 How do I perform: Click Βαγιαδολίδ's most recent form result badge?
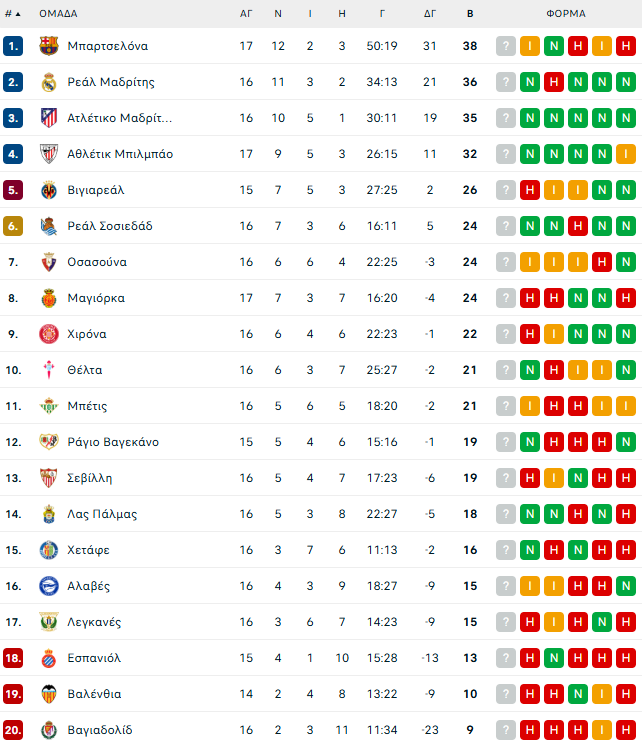(530, 730)
